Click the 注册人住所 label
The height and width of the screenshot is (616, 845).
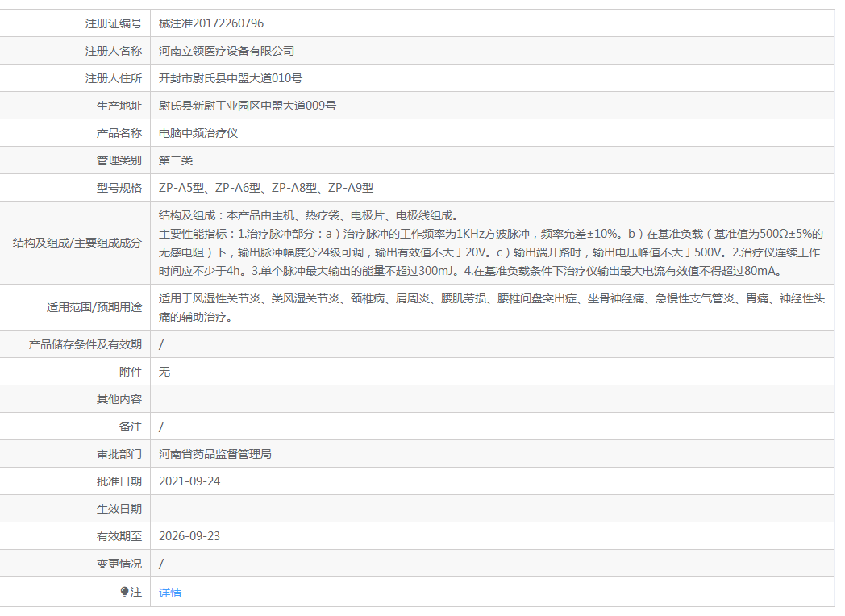point(113,78)
